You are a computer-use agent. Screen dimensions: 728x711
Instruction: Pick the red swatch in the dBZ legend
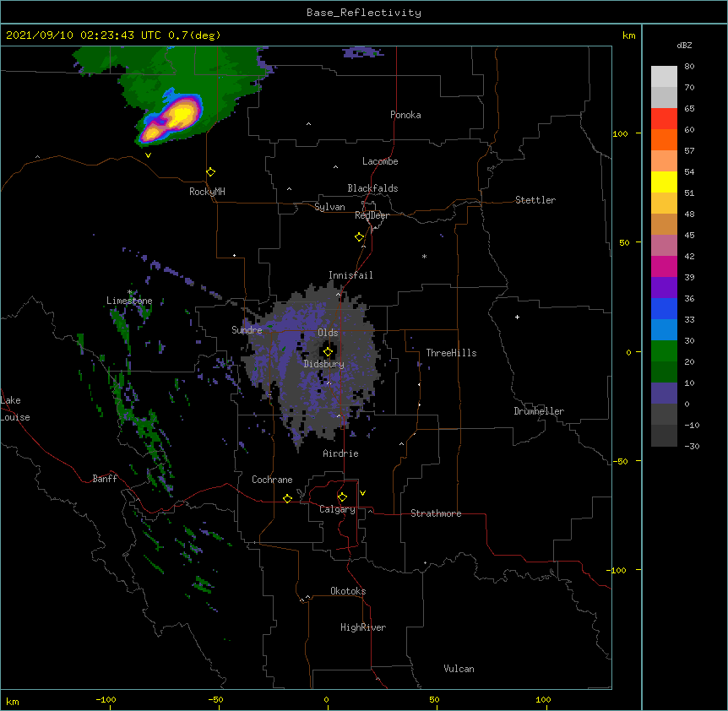[x=664, y=118]
